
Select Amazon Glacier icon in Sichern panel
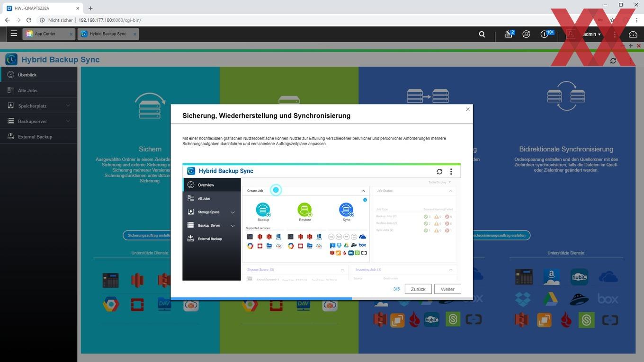coord(137,280)
